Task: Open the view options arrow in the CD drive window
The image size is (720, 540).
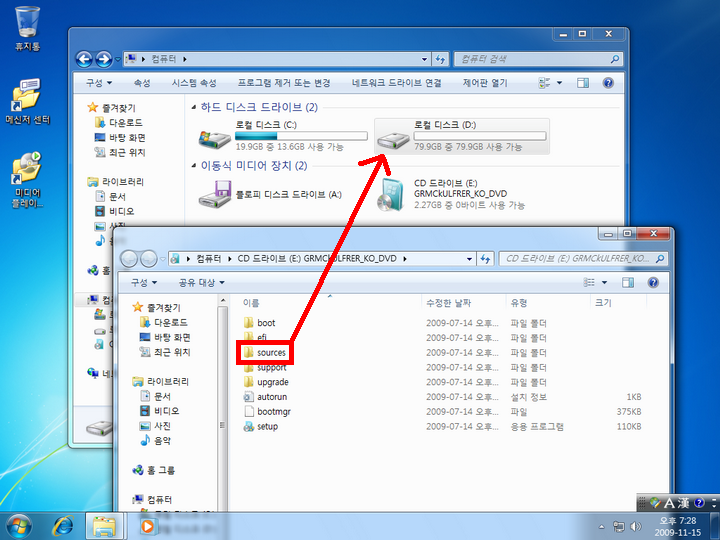Action: pyautogui.click(x=604, y=282)
